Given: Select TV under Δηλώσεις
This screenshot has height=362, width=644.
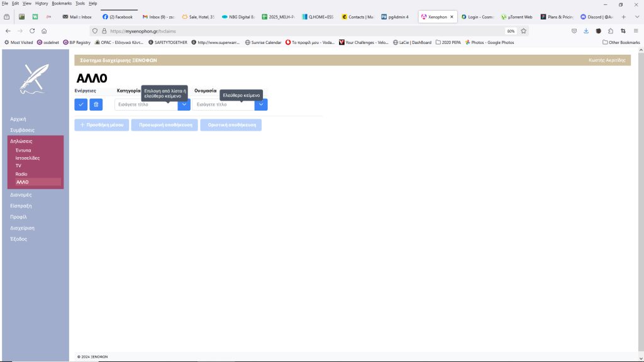Looking at the screenshot, I should [19, 166].
